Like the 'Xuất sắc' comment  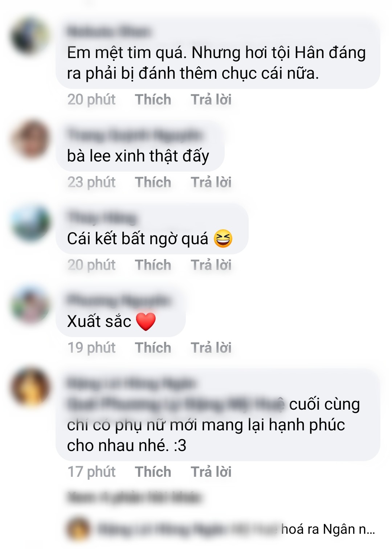(x=153, y=348)
